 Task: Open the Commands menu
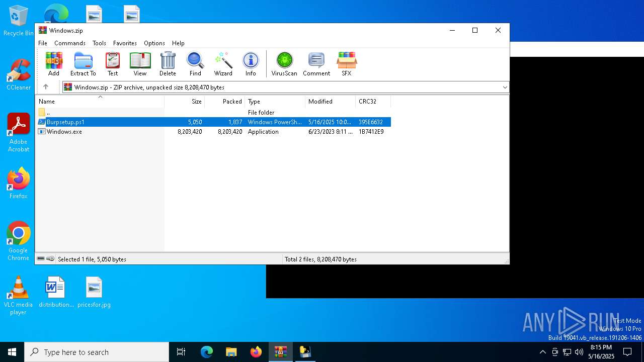[70, 43]
